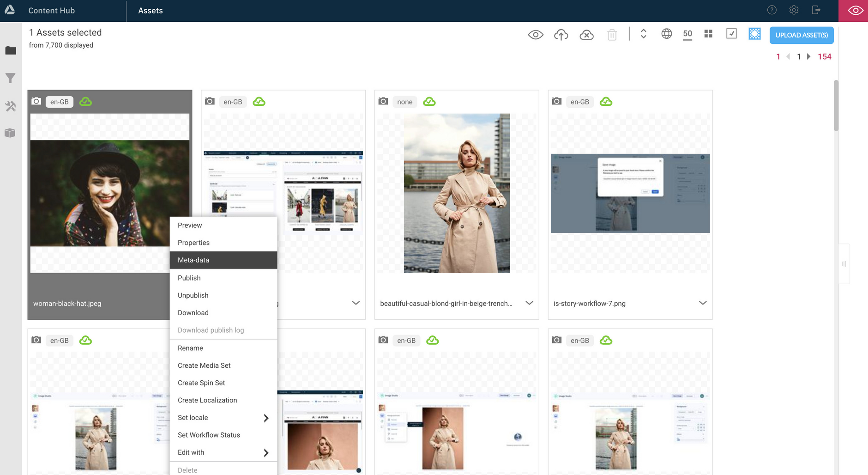Open the help question mark icon
The width and height of the screenshot is (868, 475).
click(x=772, y=10)
